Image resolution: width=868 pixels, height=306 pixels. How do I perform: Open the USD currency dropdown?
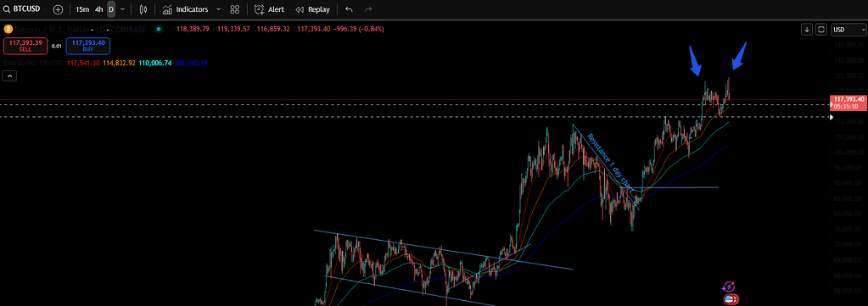(x=847, y=30)
